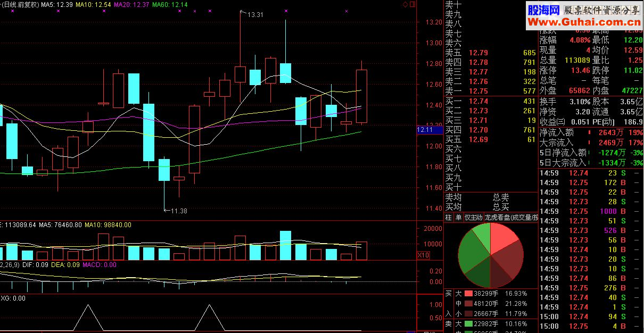Click the bright red 38299手 legend swatch

(468, 293)
